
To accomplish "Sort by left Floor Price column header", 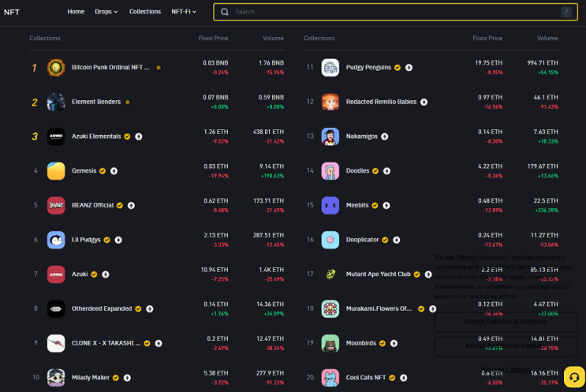I will coord(214,38).
